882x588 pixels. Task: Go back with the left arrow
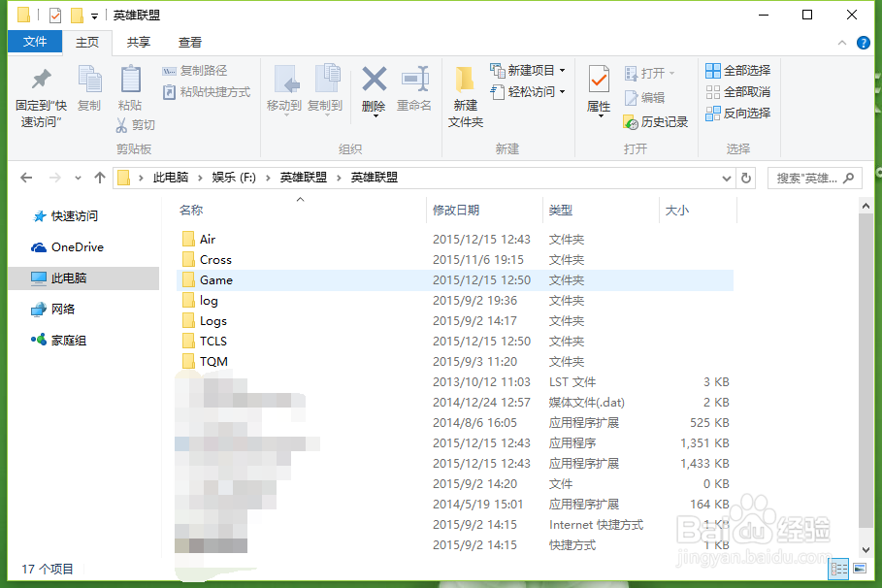(x=26, y=178)
